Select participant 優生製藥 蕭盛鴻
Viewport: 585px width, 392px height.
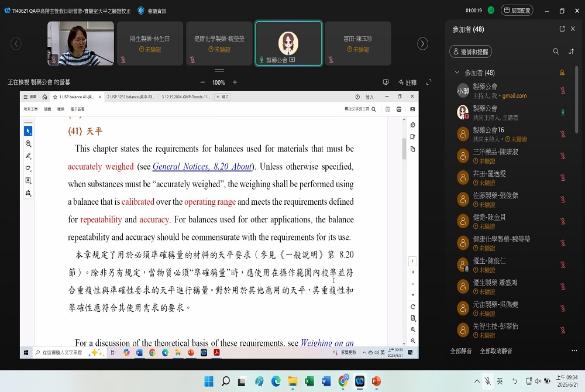[x=511, y=287]
